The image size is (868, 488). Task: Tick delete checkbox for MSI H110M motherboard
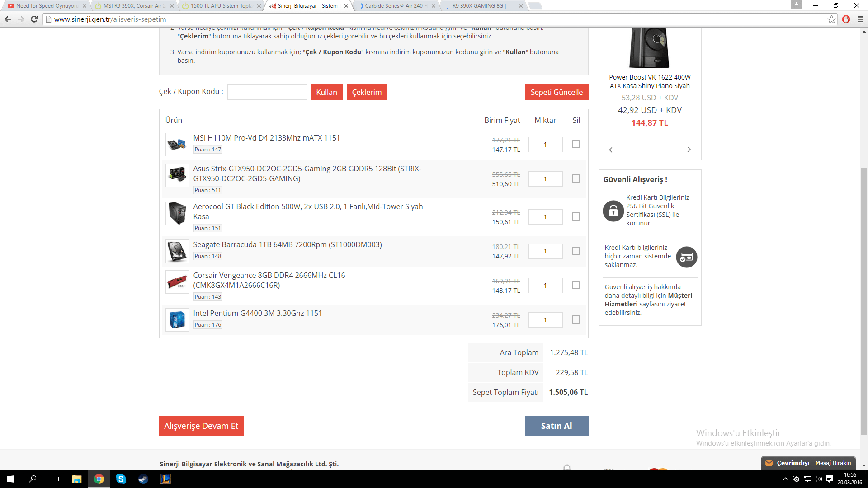576,144
